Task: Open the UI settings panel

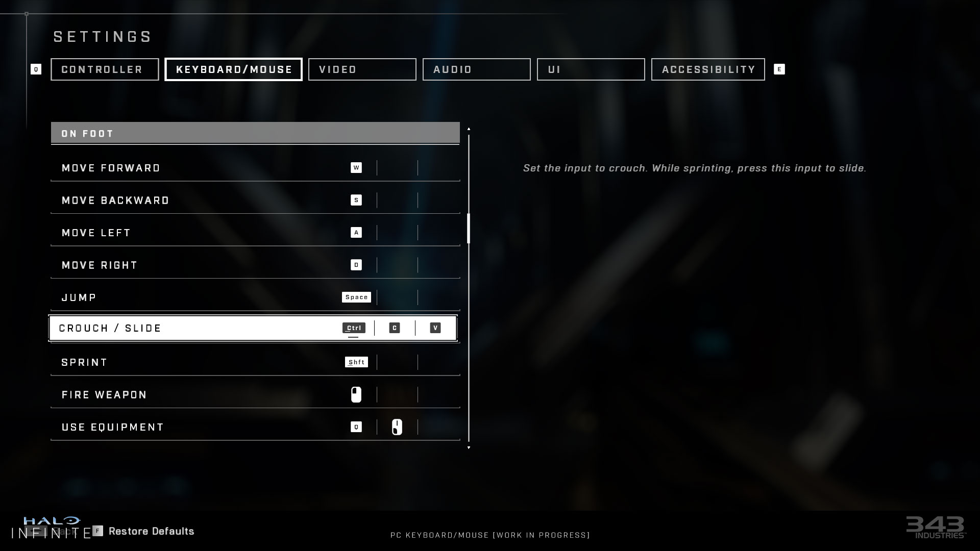Action: [x=591, y=69]
